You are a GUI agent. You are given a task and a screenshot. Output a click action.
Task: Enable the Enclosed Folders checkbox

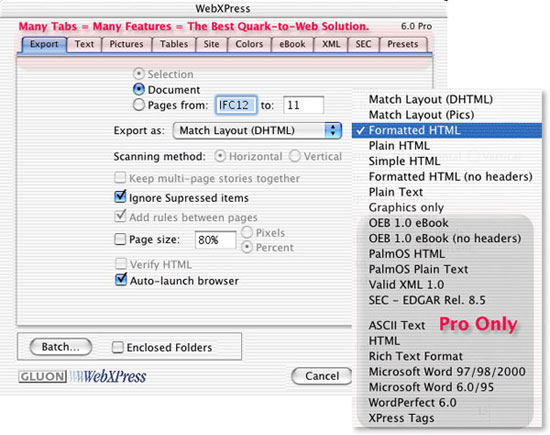pyautogui.click(x=118, y=347)
